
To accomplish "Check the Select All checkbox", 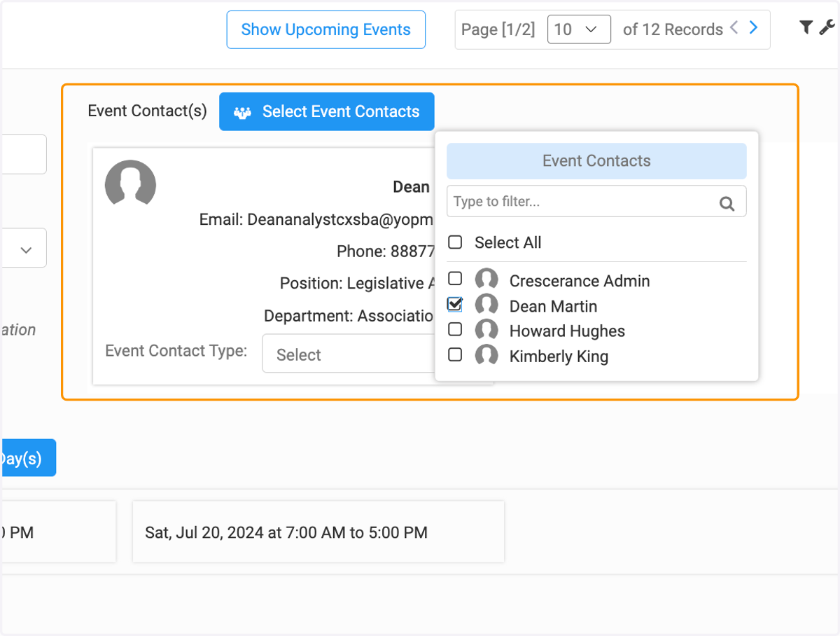I will (455, 242).
